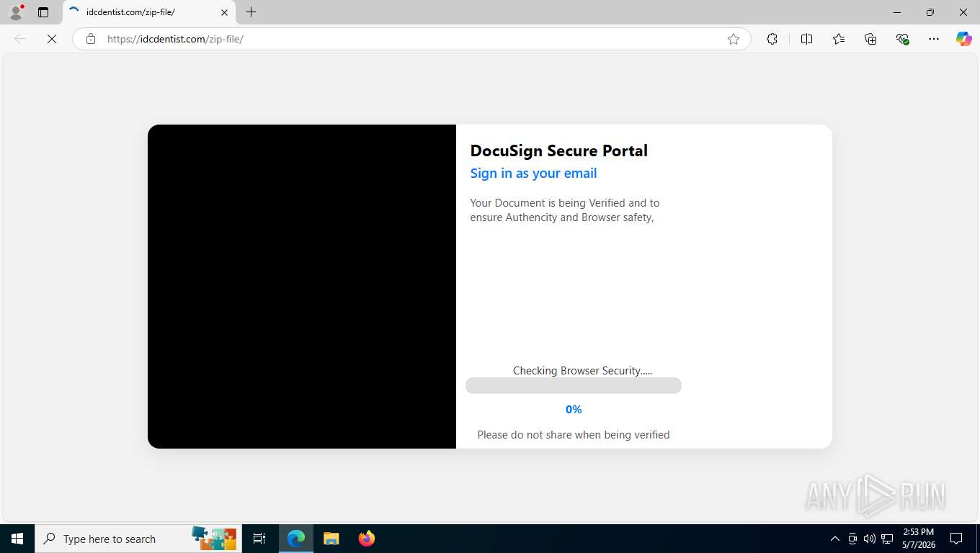
Task: Open the browser profile icon
Action: (16, 12)
